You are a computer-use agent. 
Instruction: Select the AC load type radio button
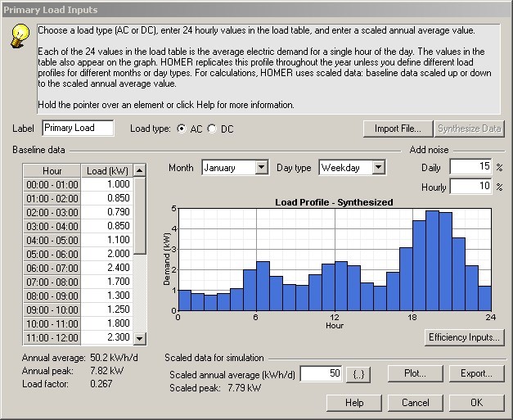[x=182, y=129]
